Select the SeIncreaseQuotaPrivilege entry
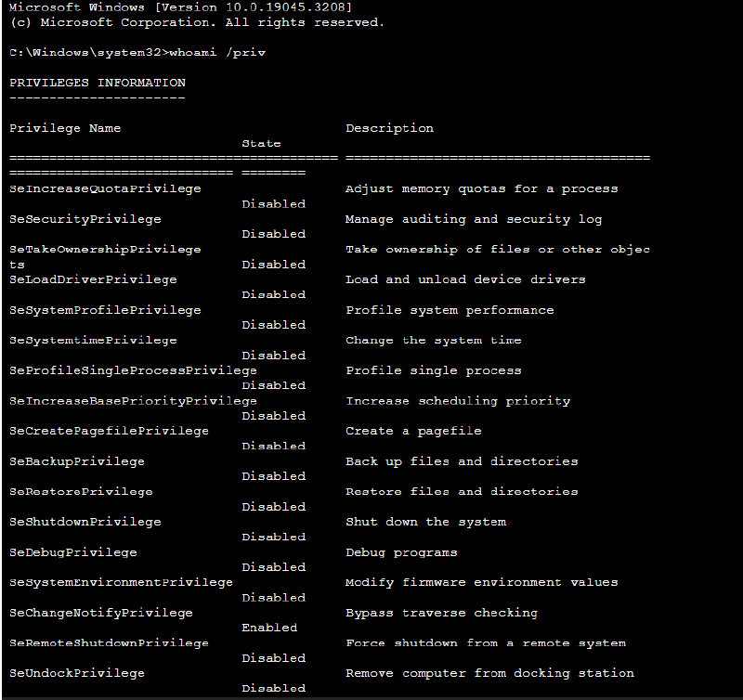 pyautogui.click(x=105, y=188)
